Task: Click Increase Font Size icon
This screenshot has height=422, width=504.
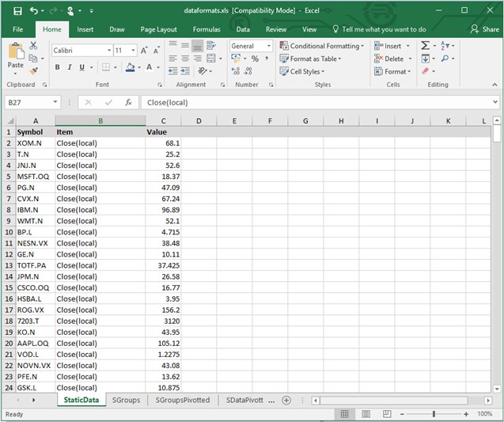Action: tap(144, 50)
